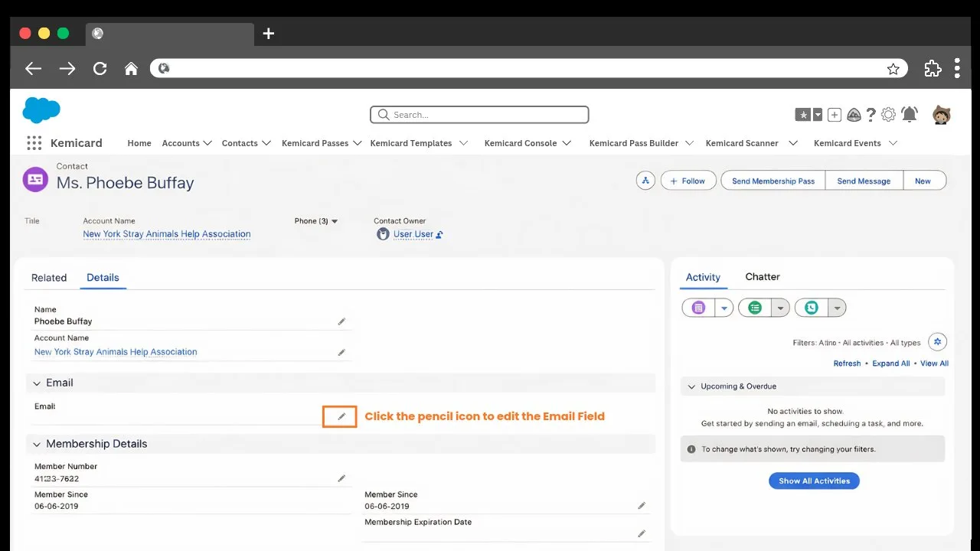Expand the Kemicard Passes dropdown chevron
Viewport: 980px width, 551px height.
357,143
